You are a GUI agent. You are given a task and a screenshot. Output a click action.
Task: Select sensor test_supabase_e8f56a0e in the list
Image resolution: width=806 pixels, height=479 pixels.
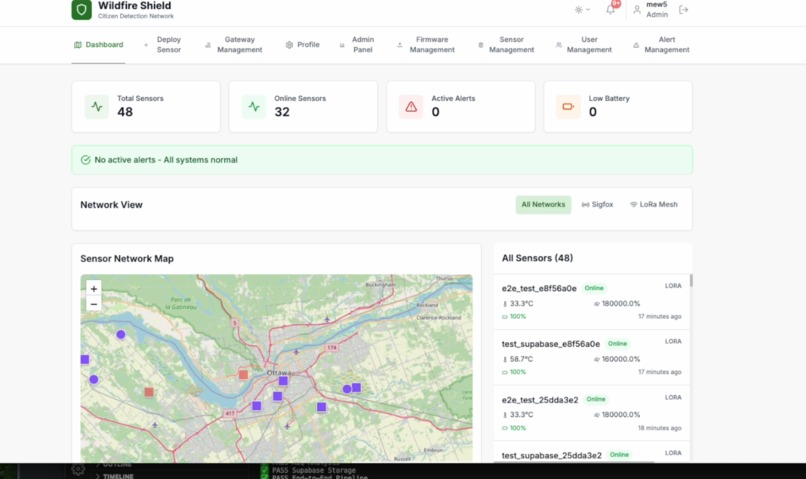tap(592, 358)
